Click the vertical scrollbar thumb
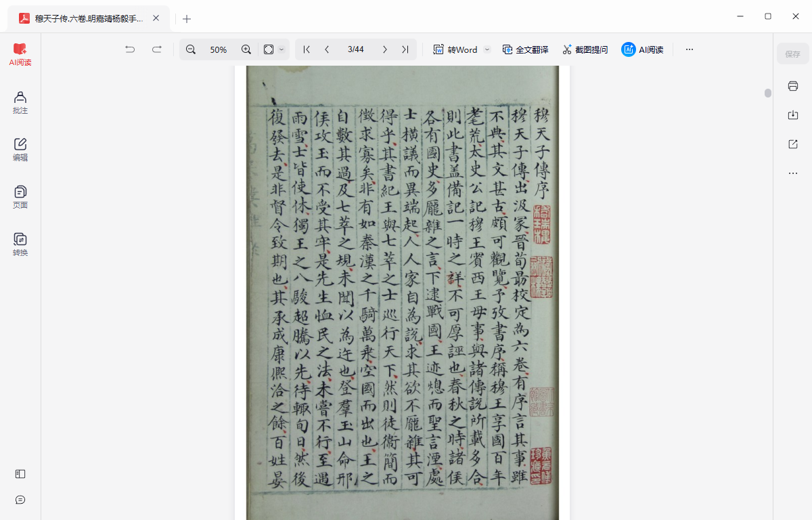 [x=768, y=93]
